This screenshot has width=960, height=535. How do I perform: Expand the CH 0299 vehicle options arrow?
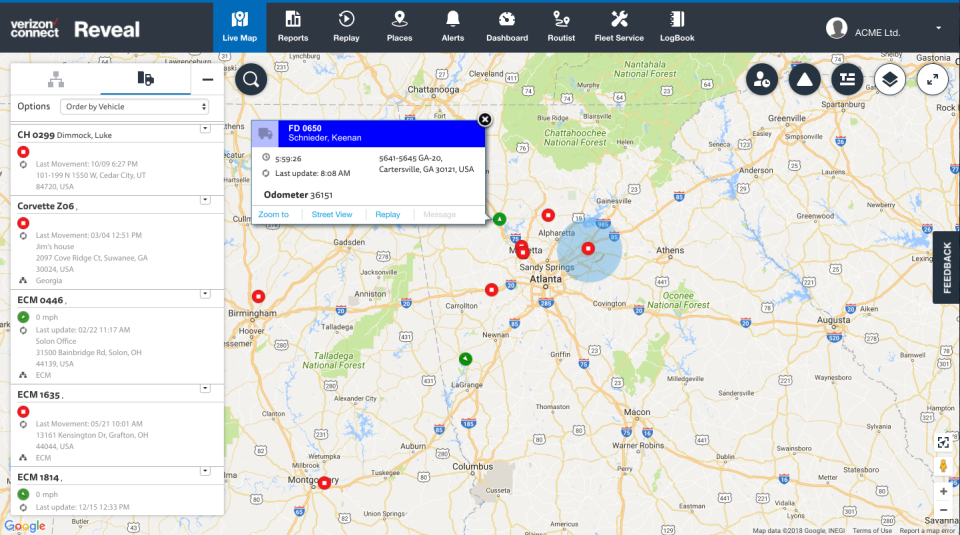[x=205, y=129]
